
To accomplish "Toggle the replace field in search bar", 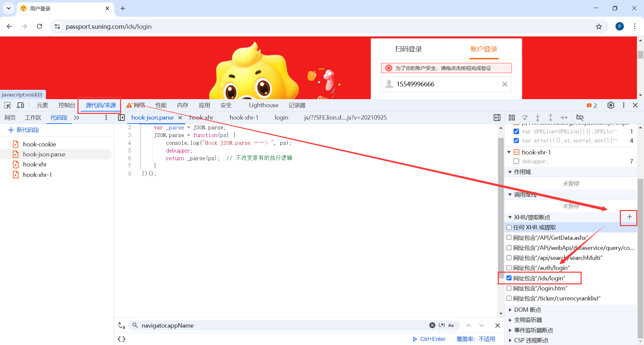I will coord(122,325).
